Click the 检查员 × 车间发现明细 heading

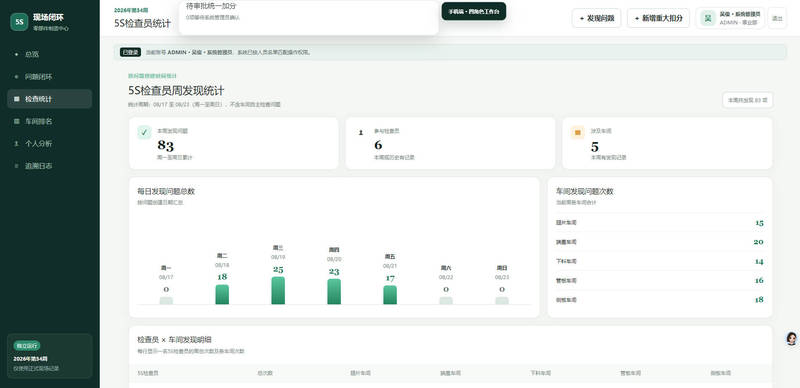click(174, 340)
